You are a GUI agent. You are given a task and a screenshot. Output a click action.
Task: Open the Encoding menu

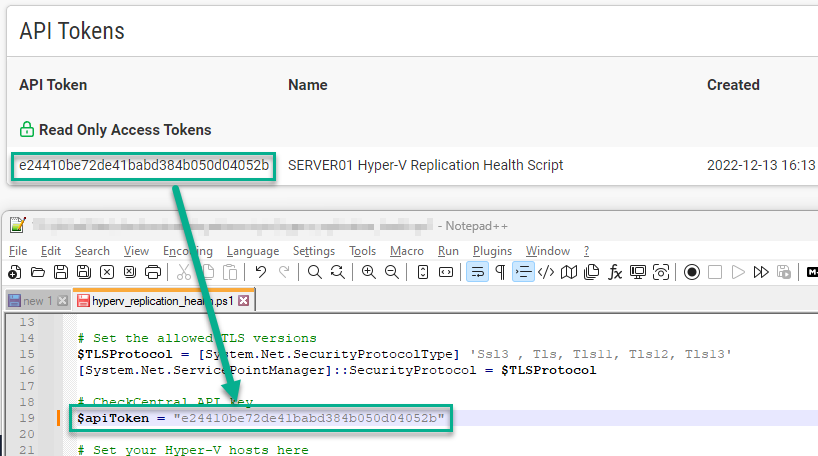[188, 251]
